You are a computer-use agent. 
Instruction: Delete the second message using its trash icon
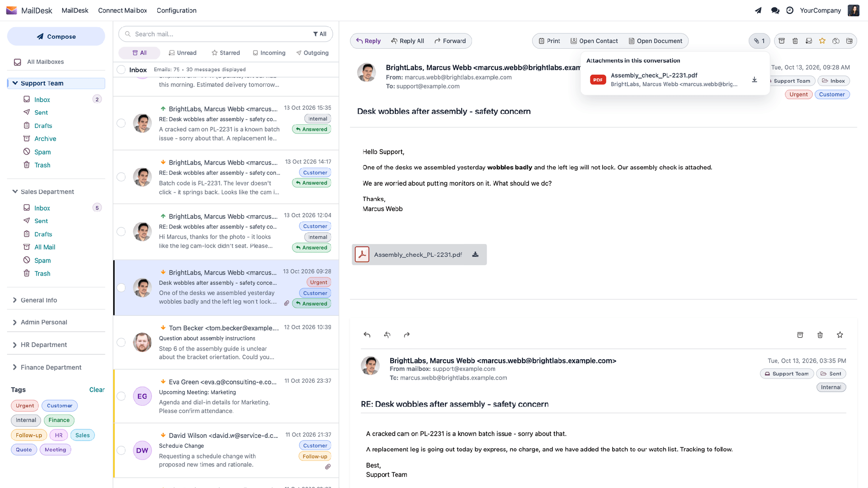pos(820,335)
